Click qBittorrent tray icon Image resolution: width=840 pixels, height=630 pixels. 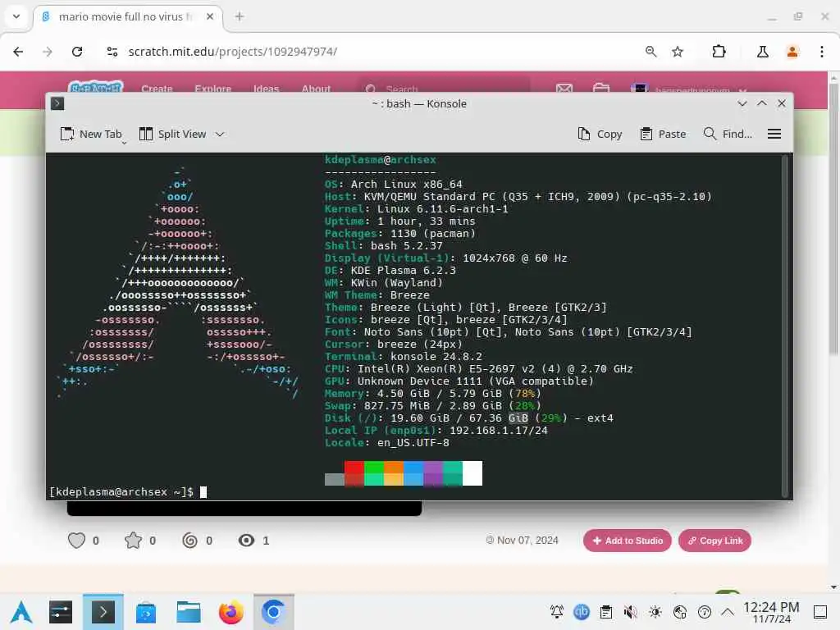click(582, 612)
